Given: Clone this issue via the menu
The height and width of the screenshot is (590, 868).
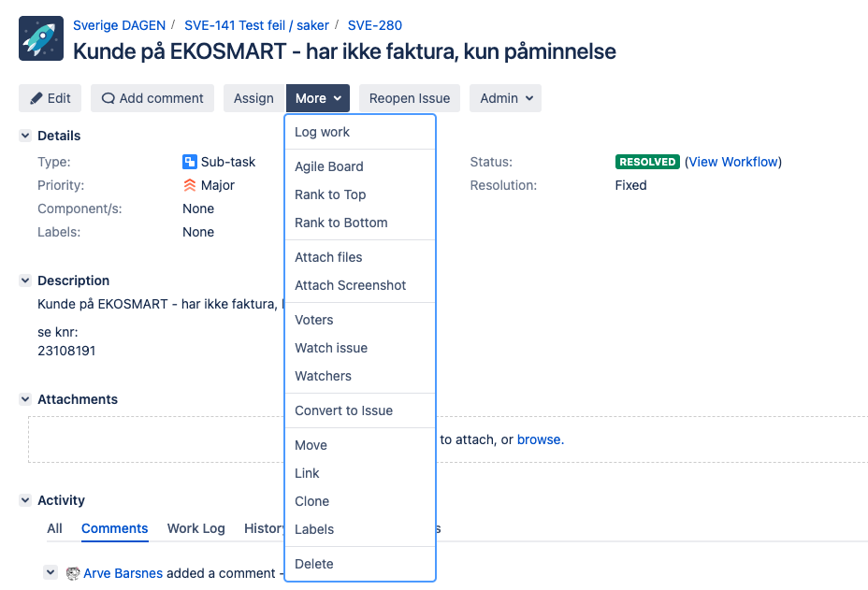Looking at the screenshot, I should (x=360, y=501).
